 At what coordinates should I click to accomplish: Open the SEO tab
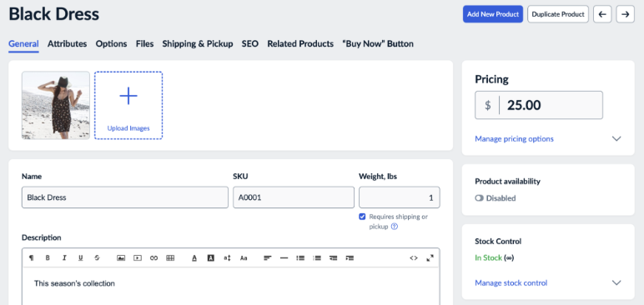click(x=249, y=43)
